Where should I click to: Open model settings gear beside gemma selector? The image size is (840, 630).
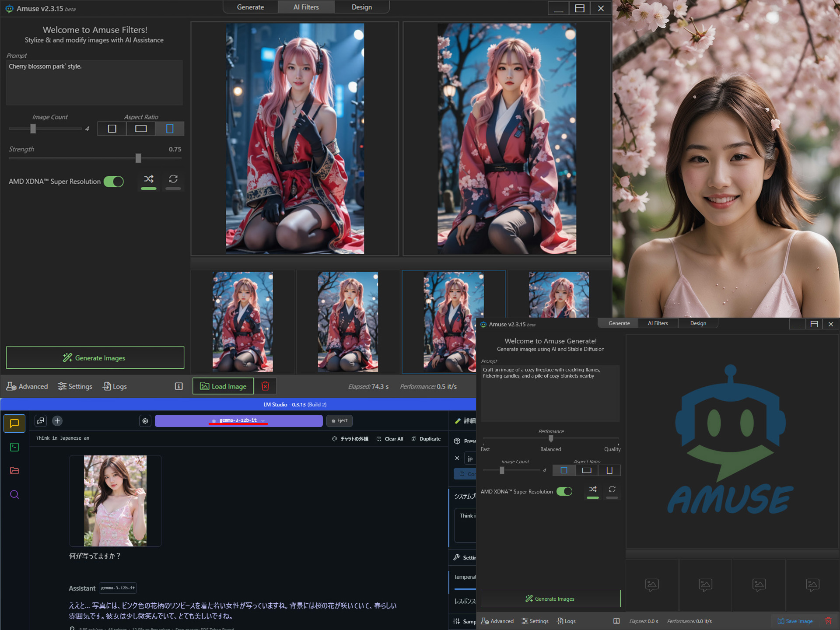145,421
